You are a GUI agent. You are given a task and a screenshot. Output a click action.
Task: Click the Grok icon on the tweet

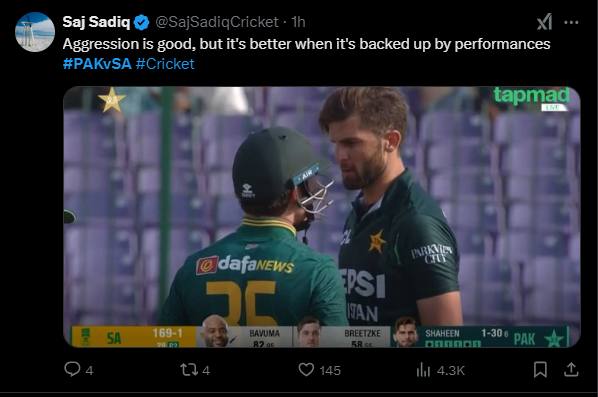pyautogui.click(x=544, y=22)
